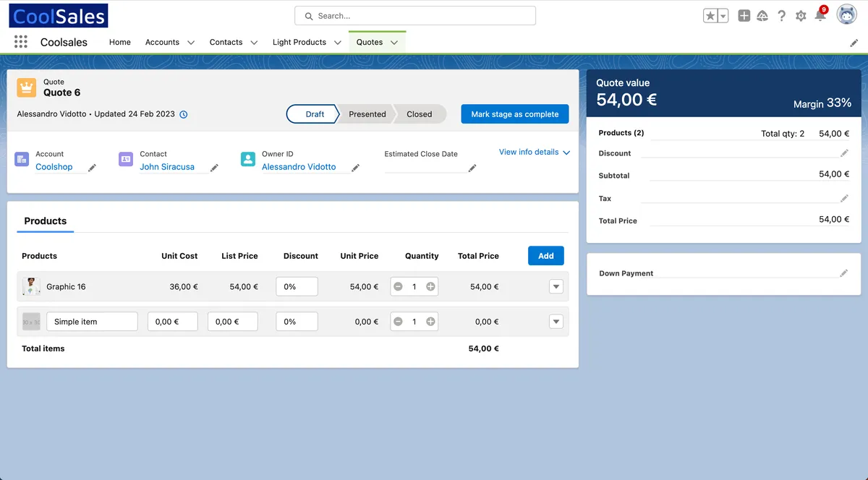Click the Margin 33% text

pos(822,103)
